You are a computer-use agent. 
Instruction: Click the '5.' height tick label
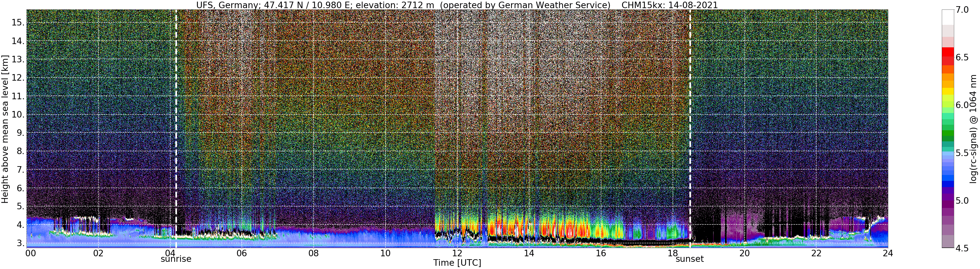[x=20, y=206]
